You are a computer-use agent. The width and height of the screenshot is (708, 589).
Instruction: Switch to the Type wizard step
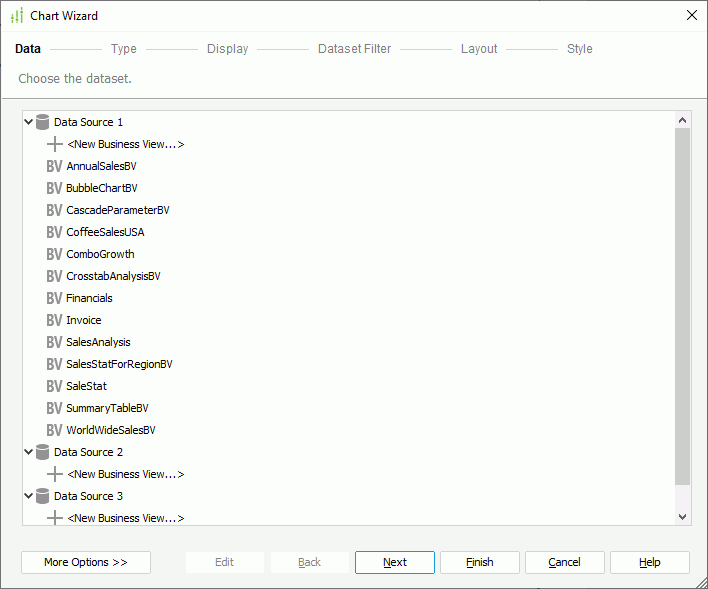124,49
